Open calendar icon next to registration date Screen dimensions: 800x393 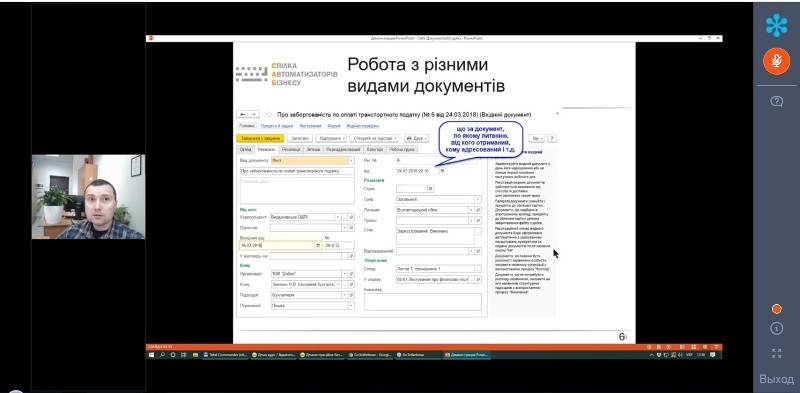442,171
